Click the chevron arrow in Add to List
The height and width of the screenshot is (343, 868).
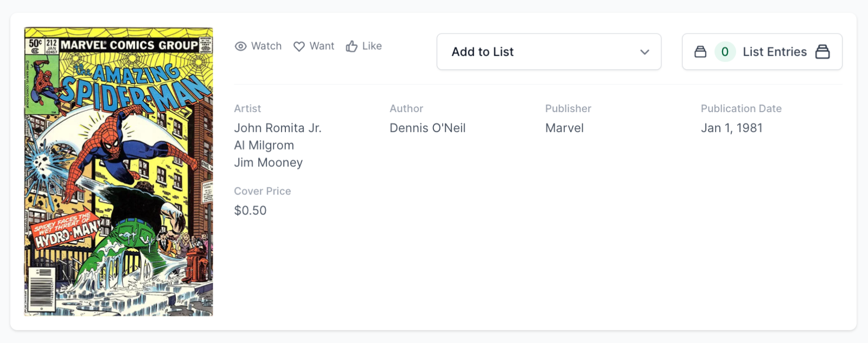(x=644, y=52)
